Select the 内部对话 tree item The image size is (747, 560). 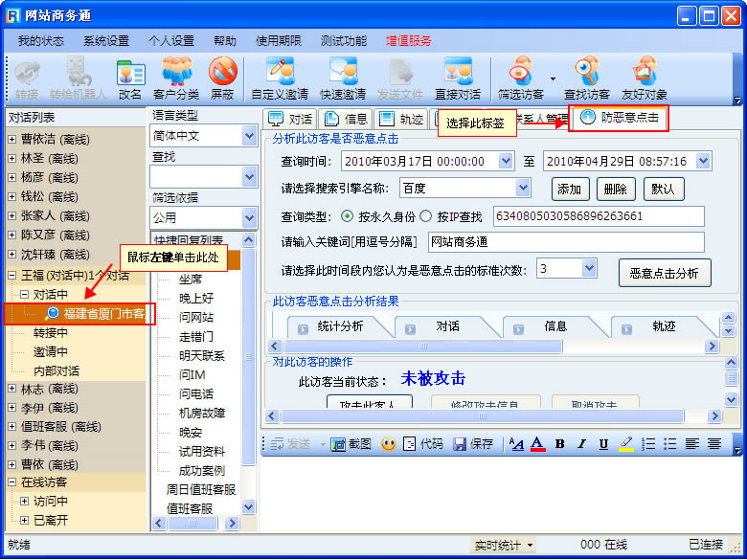pyautogui.click(x=57, y=371)
